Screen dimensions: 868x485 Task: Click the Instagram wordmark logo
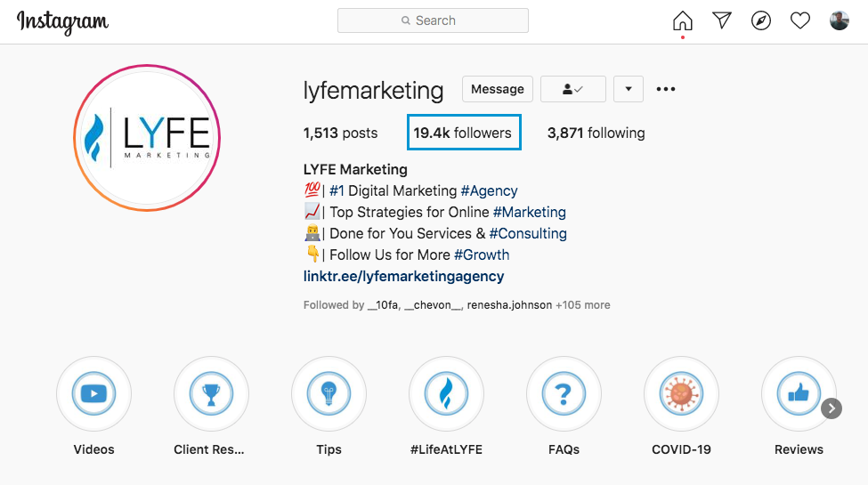(x=62, y=22)
